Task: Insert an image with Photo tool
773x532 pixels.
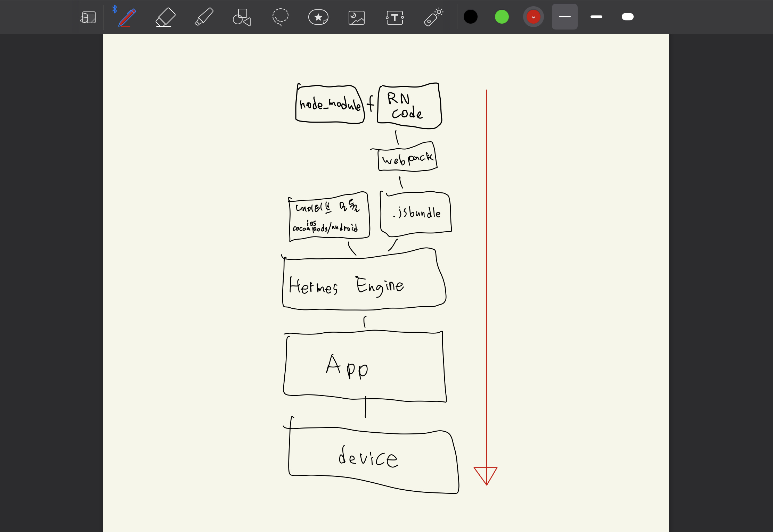Action: pos(356,17)
